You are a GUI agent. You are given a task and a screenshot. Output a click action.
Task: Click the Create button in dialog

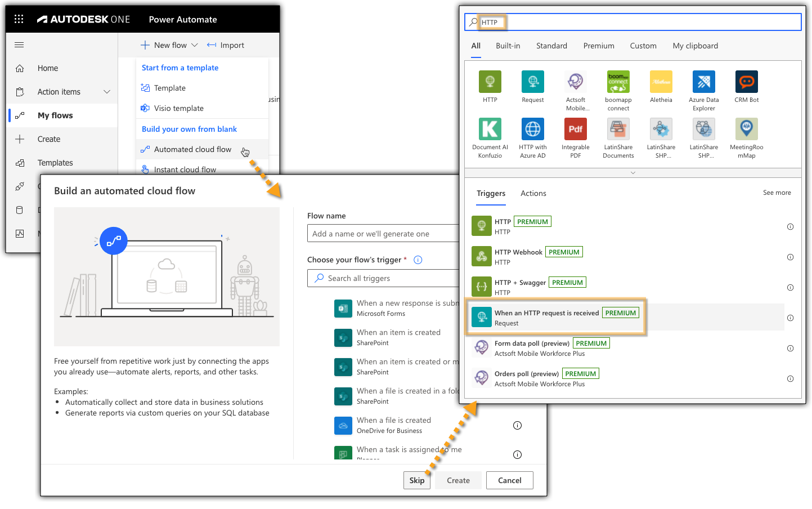click(458, 480)
